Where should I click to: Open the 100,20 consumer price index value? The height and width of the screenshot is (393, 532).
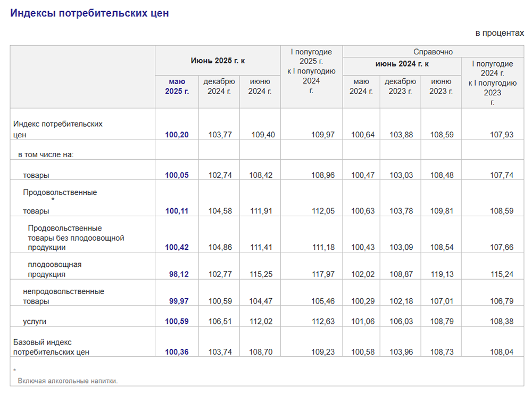pos(177,135)
